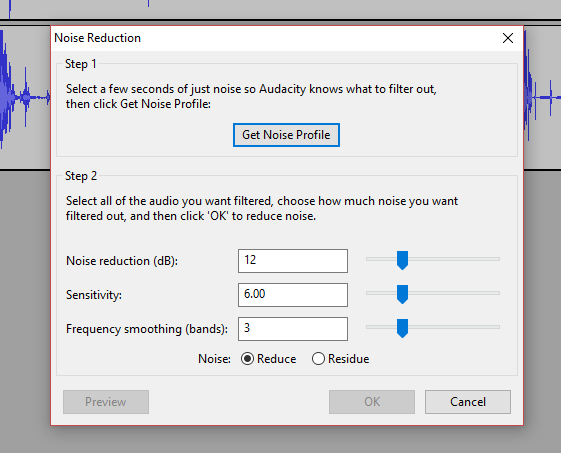Cancel the Noise Reduction dialog
Screen dimensions: 561x453
coord(468,402)
